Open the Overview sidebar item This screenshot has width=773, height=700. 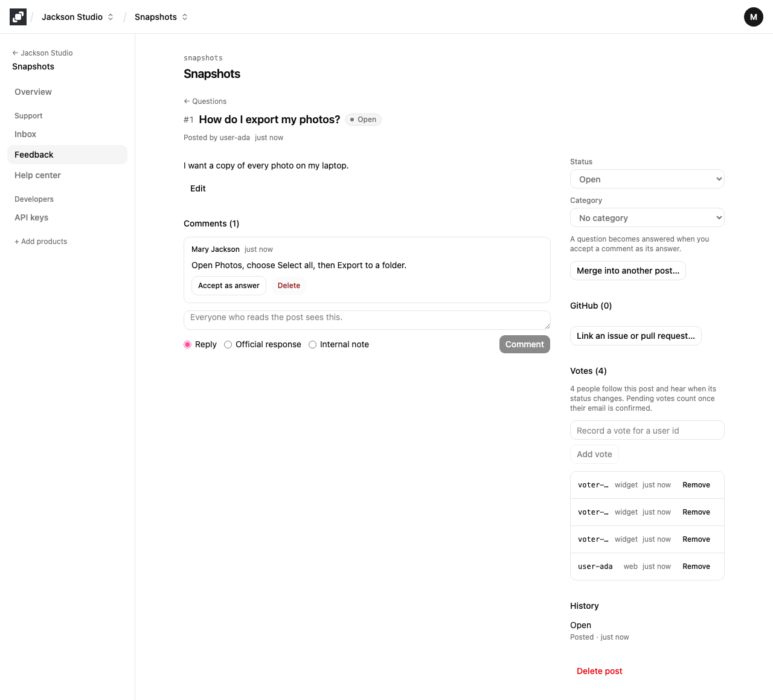coord(67,92)
